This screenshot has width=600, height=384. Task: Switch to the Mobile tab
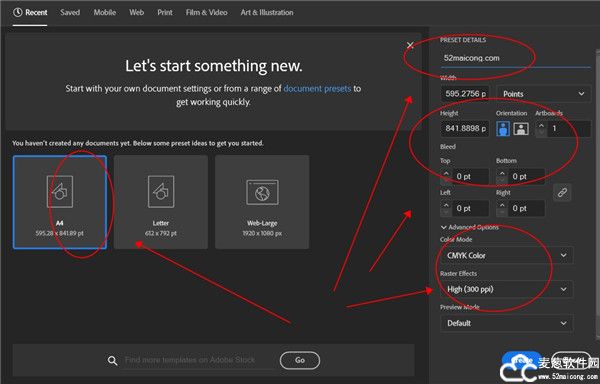105,13
